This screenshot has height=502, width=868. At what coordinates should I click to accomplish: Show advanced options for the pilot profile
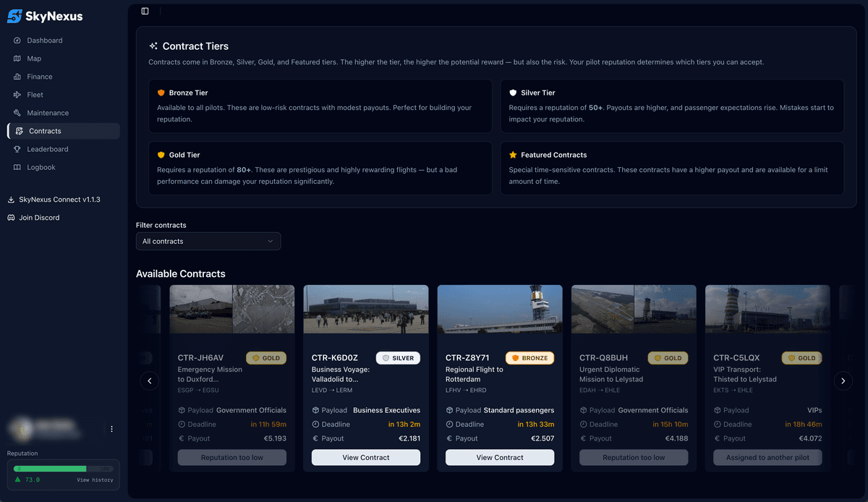[111, 428]
